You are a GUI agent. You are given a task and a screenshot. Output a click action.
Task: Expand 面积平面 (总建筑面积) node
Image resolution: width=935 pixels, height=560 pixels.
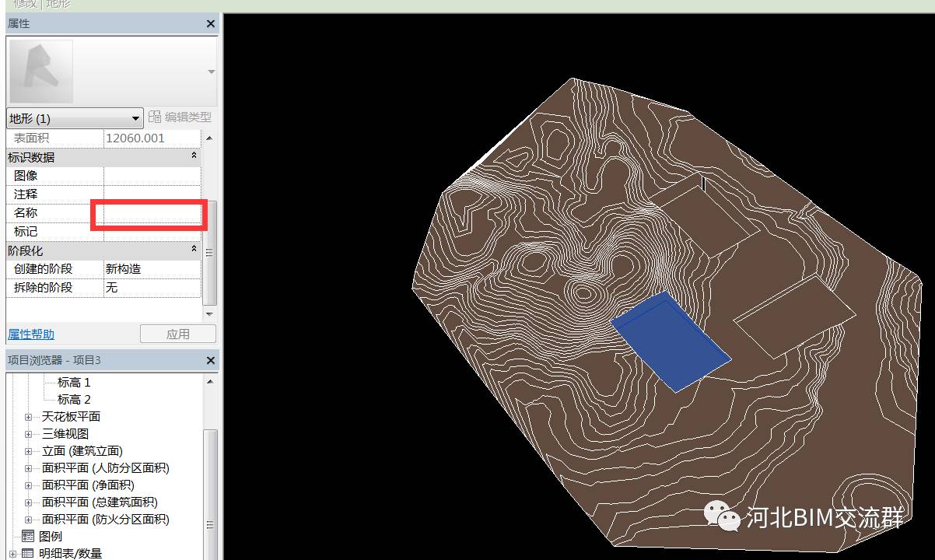pyautogui.click(x=29, y=502)
